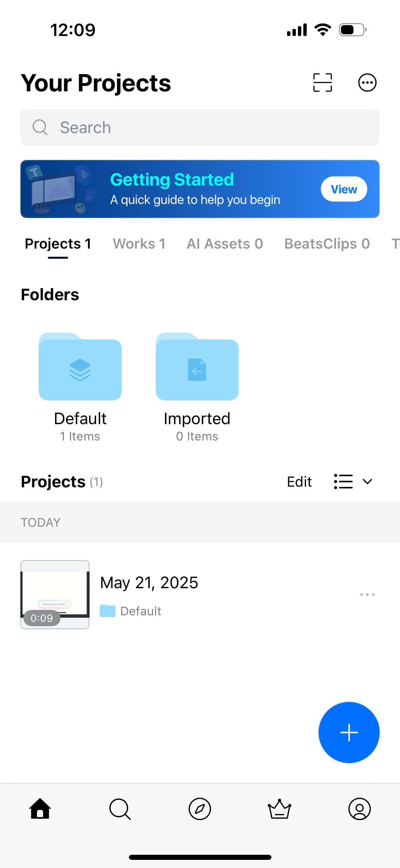Open the search tab in bottom bar
This screenshot has height=868, width=400.
pyautogui.click(x=120, y=809)
